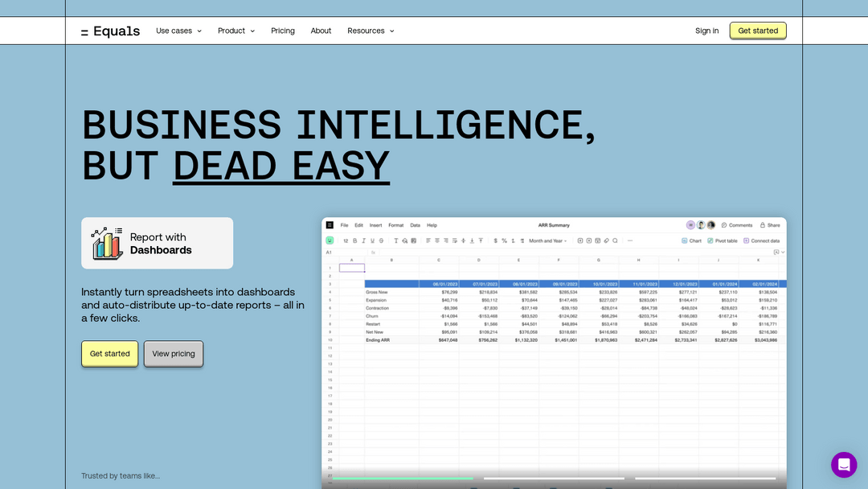Click the Ending ARR row label
This screenshot has width=868, height=489.
click(x=378, y=340)
